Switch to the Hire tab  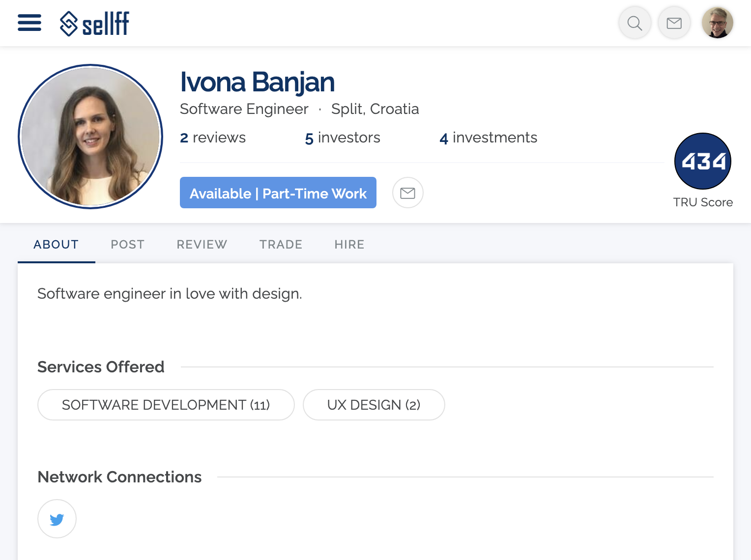(349, 245)
